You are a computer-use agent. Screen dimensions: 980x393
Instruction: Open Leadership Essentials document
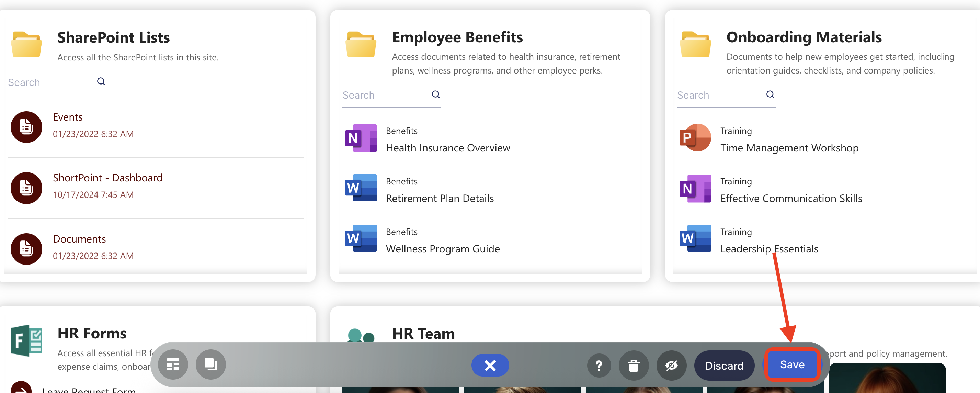coord(769,249)
